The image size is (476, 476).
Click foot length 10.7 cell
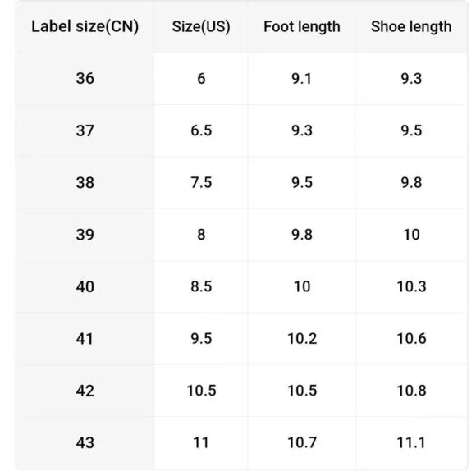[302, 443]
